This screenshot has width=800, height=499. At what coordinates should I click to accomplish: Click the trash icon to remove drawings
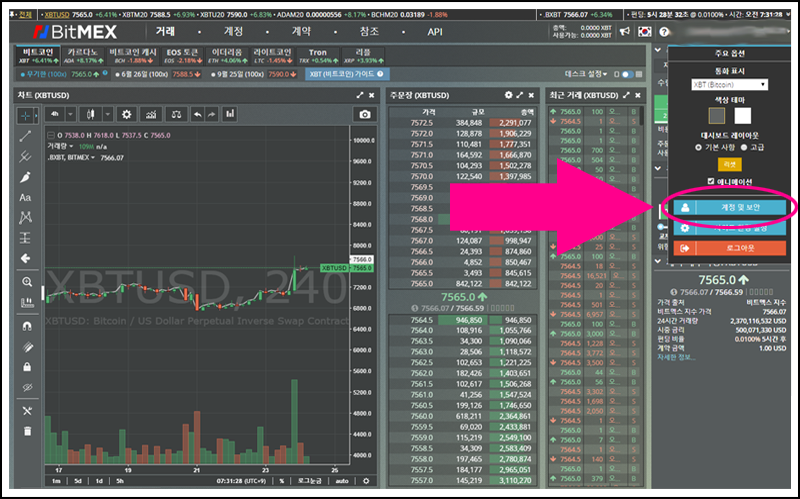[x=27, y=432]
